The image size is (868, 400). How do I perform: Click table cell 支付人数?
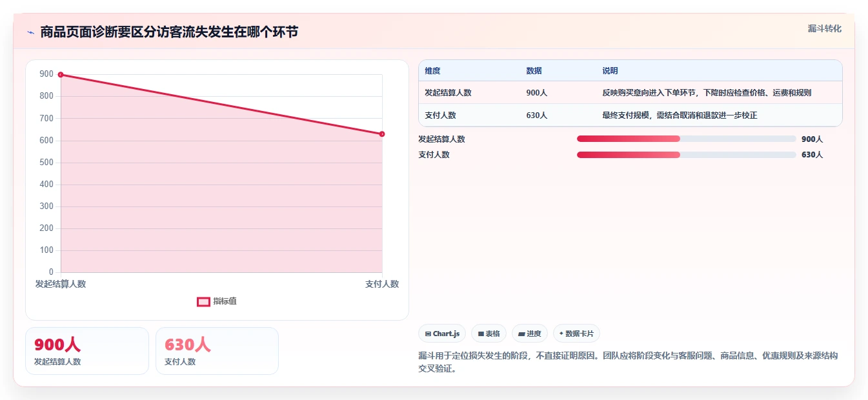(x=440, y=115)
